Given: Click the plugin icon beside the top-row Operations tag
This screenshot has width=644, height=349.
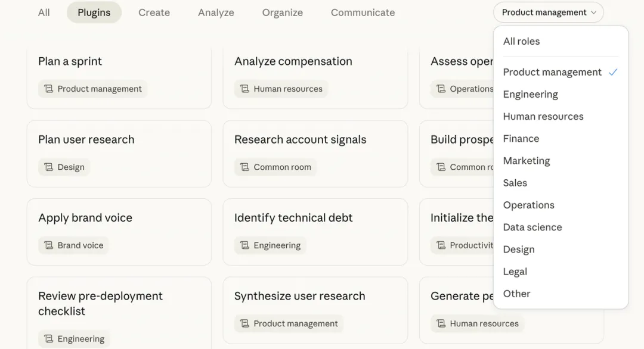Looking at the screenshot, I should click(441, 89).
